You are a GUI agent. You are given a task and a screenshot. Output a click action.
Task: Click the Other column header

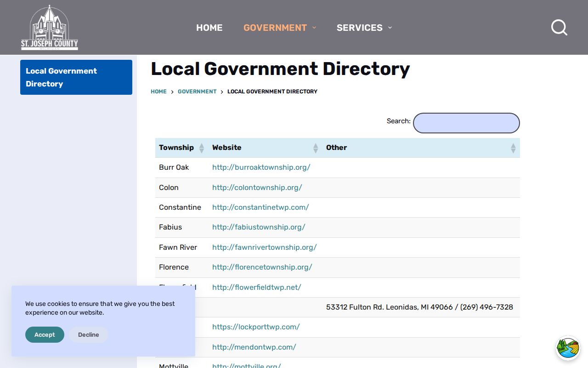pos(421,148)
